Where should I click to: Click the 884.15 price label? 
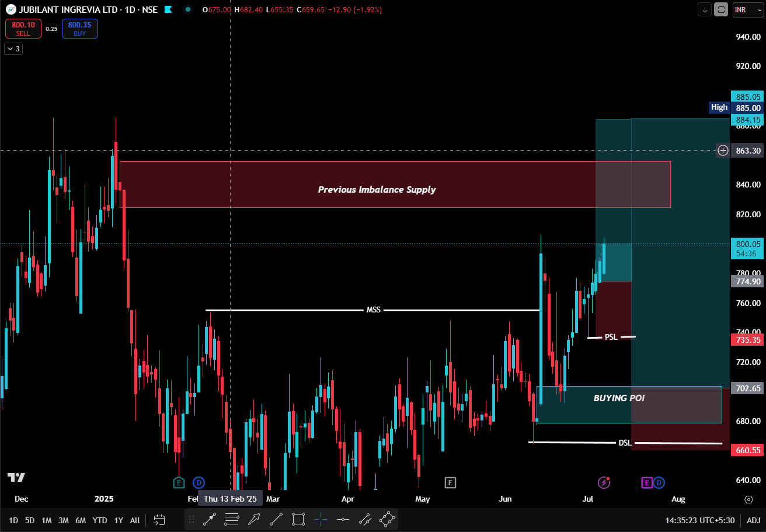[x=747, y=120]
